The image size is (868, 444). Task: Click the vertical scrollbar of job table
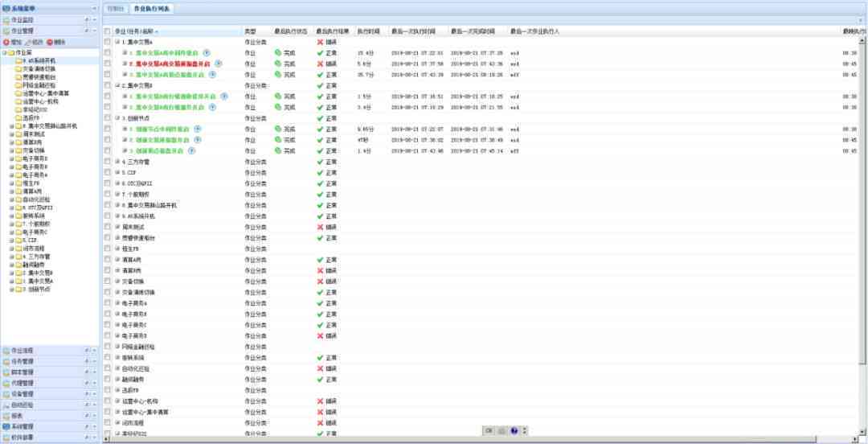pyautogui.click(x=862, y=232)
